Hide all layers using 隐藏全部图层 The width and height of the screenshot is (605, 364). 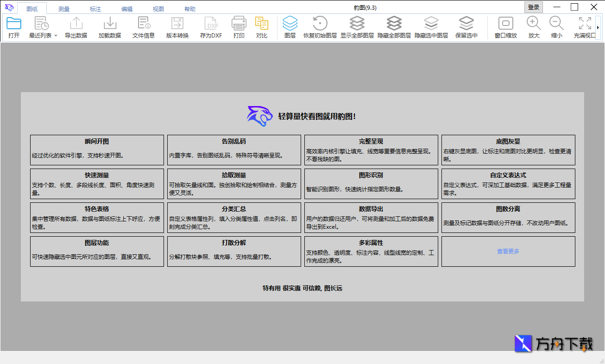394,26
